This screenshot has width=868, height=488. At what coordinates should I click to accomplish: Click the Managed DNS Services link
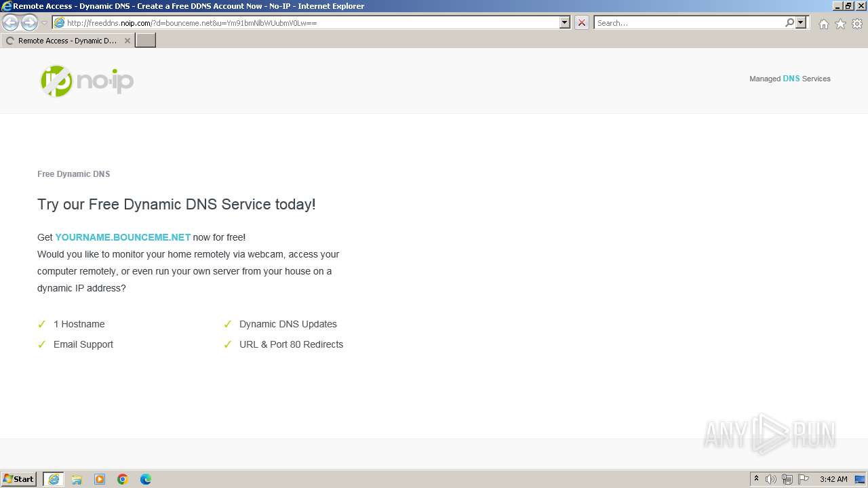click(790, 79)
